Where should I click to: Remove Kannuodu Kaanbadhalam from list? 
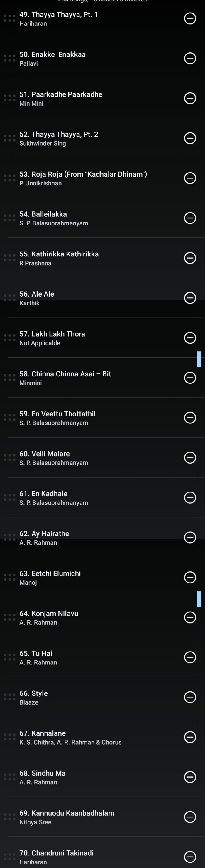[190, 817]
